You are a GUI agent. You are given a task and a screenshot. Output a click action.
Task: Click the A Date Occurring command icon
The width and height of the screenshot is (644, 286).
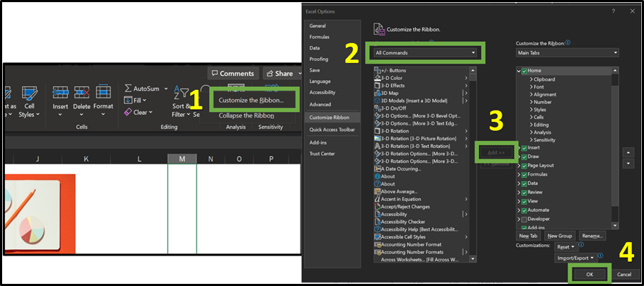pyautogui.click(x=378, y=168)
